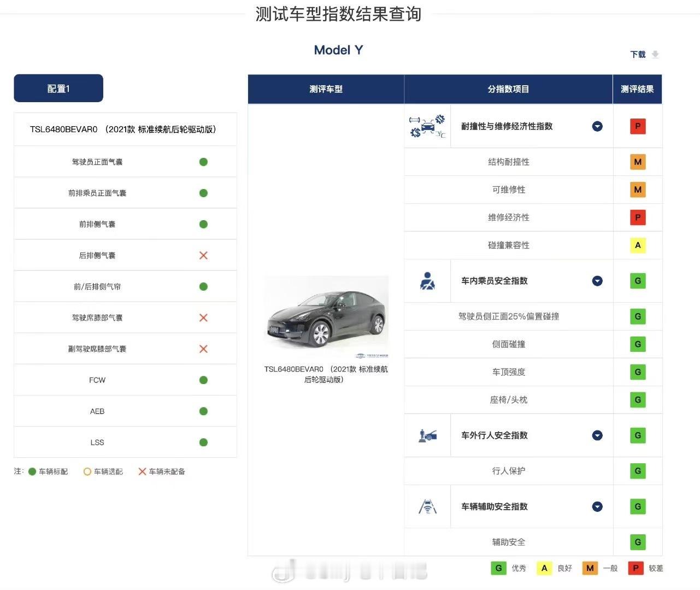700x590 pixels.
Task: Click the P 较差 legend badge
Action: (636, 568)
